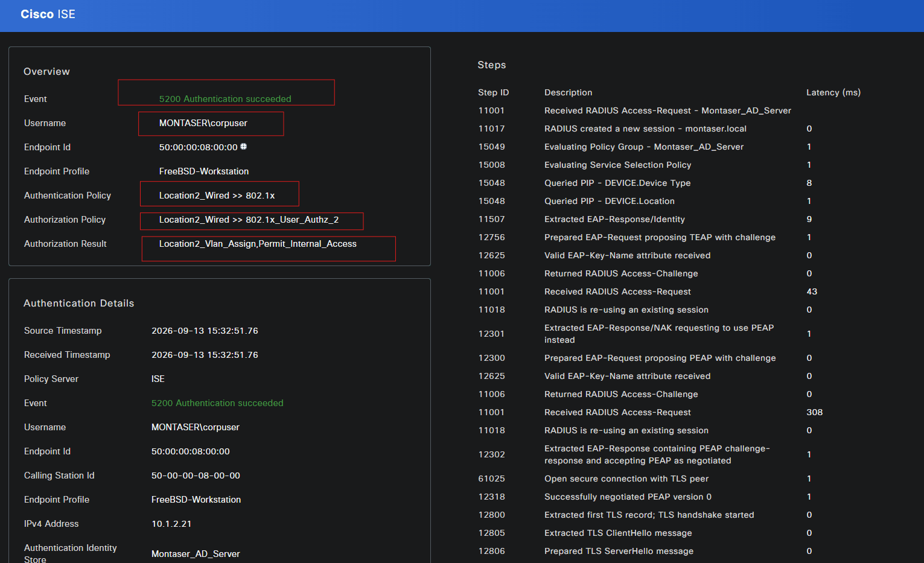Click 'Extracted first TLS record; TLS handshake started'
The image size is (924, 563).
[649, 515]
